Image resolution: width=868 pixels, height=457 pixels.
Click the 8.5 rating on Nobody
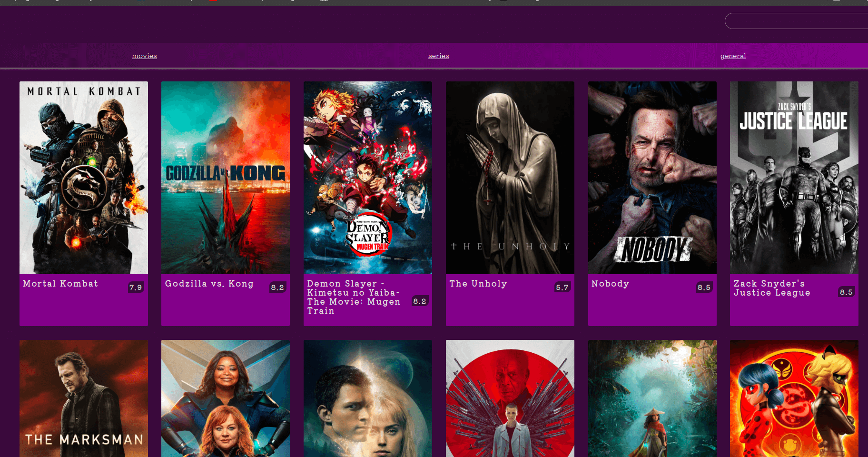pyautogui.click(x=704, y=288)
